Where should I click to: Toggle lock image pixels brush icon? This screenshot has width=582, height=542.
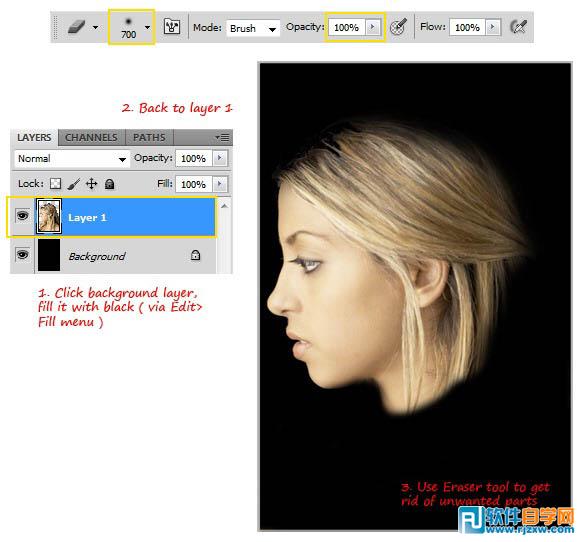tap(73, 183)
